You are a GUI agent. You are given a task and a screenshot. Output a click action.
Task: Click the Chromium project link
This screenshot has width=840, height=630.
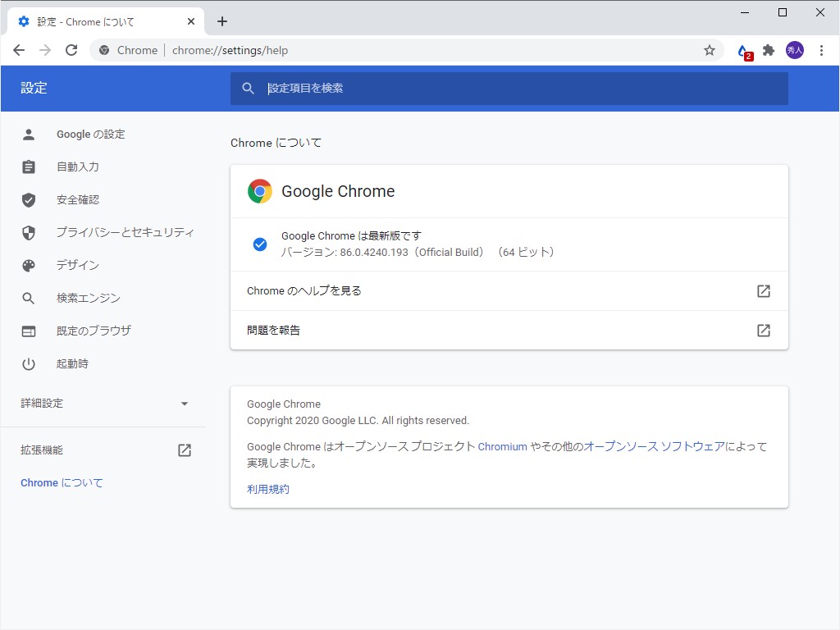point(502,446)
